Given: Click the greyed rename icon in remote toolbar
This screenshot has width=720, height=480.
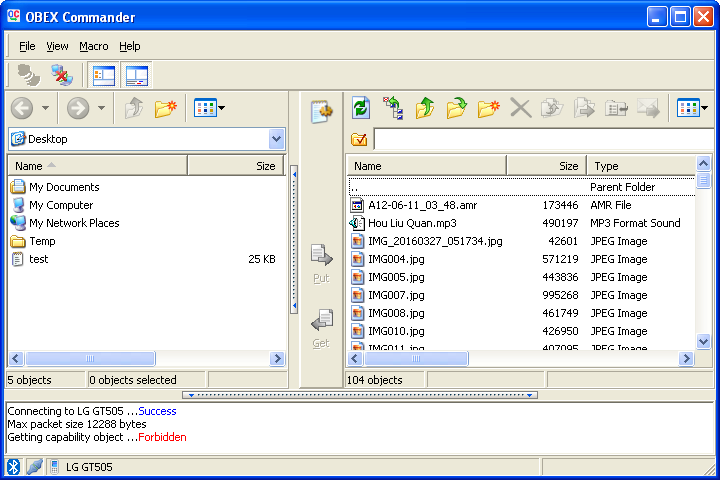Looking at the screenshot, I should pyautogui.click(x=616, y=108).
